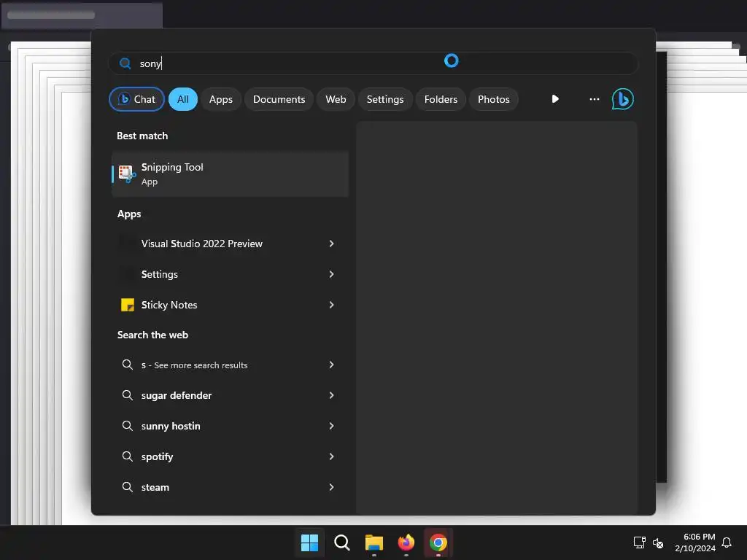
Task: Open the Bing icon beside filters
Action: pyautogui.click(x=622, y=99)
